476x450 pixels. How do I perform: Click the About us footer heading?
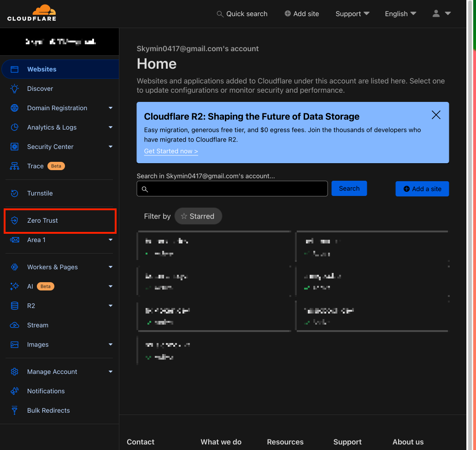[408, 442]
